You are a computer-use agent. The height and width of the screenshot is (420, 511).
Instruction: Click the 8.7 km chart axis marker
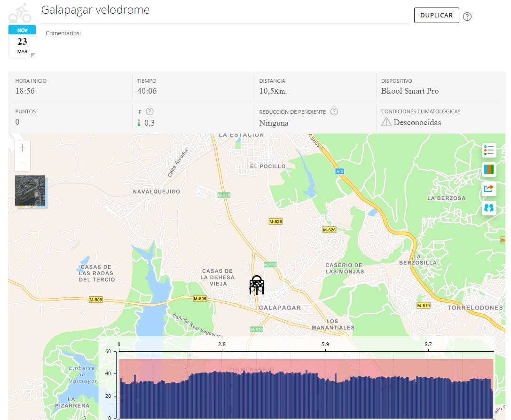click(428, 344)
